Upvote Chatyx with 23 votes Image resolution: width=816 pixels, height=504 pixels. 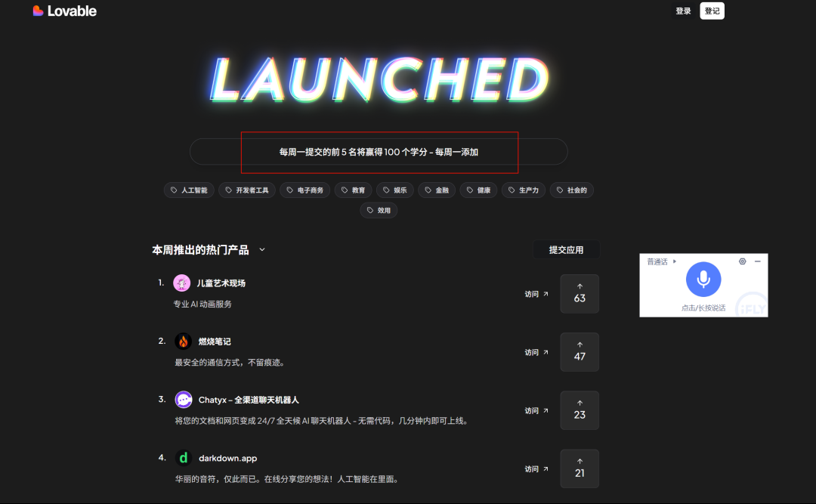(x=580, y=410)
